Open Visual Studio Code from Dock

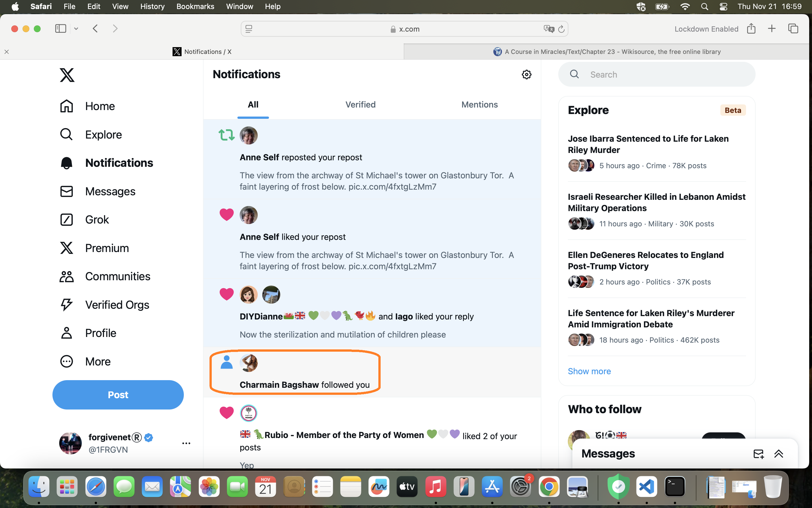point(646,487)
